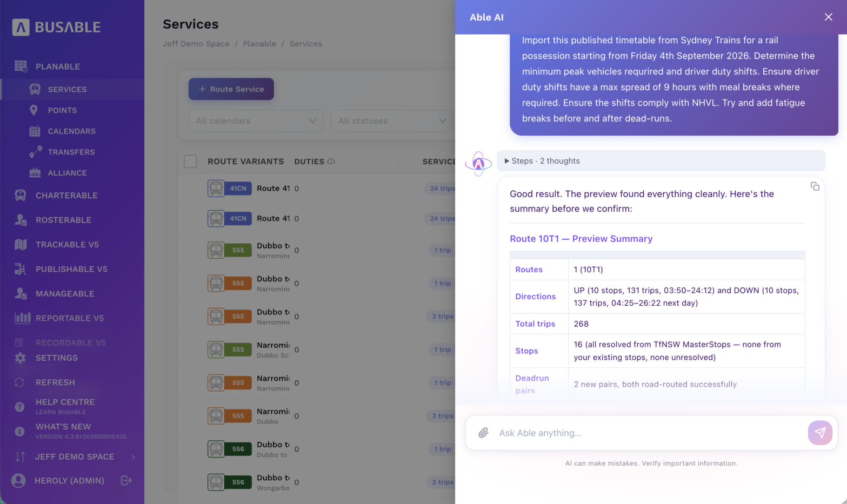Open the POINTS menu item
This screenshot has width=847, height=504.
pos(62,110)
